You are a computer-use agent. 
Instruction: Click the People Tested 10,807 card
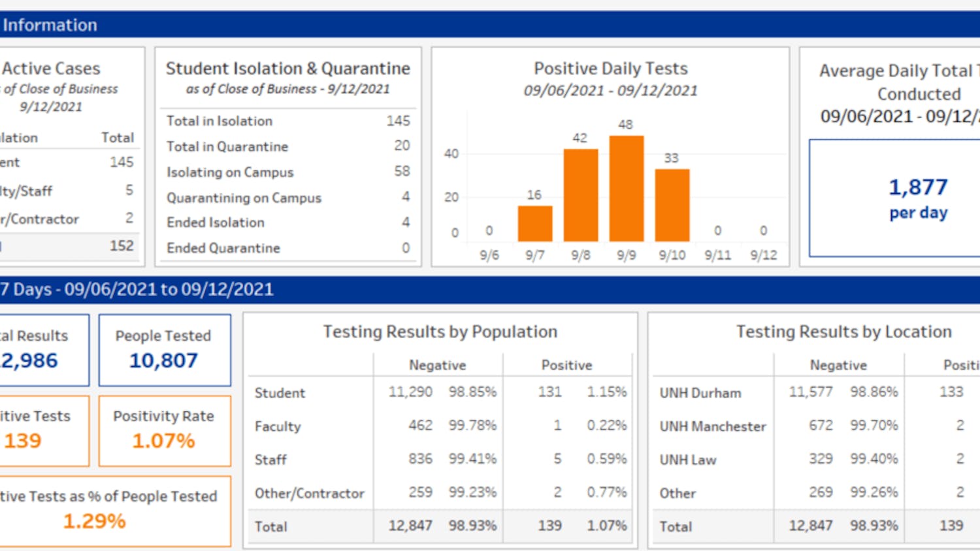point(164,350)
